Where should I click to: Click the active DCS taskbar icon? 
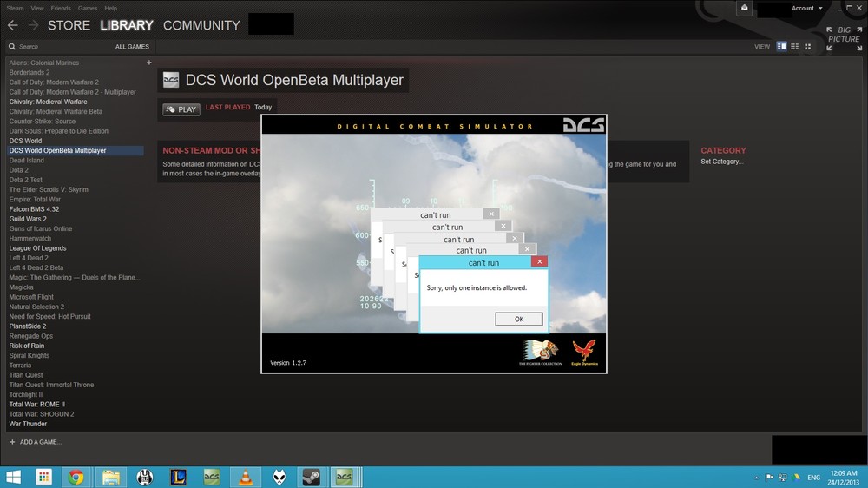(x=345, y=477)
